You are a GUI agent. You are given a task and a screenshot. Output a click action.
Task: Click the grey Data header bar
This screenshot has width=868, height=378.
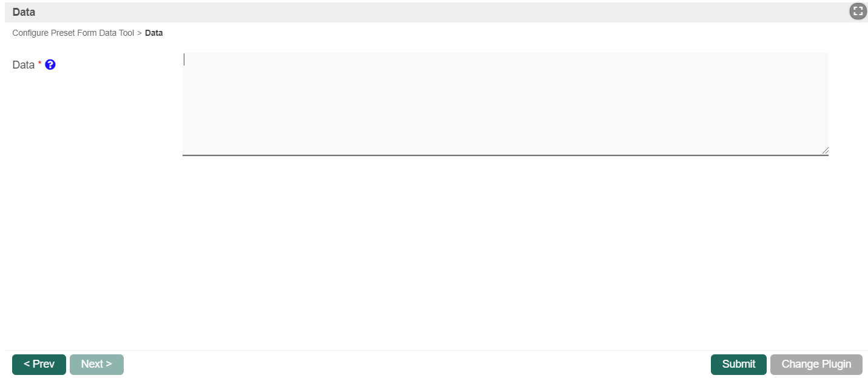pyautogui.click(x=425, y=12)
